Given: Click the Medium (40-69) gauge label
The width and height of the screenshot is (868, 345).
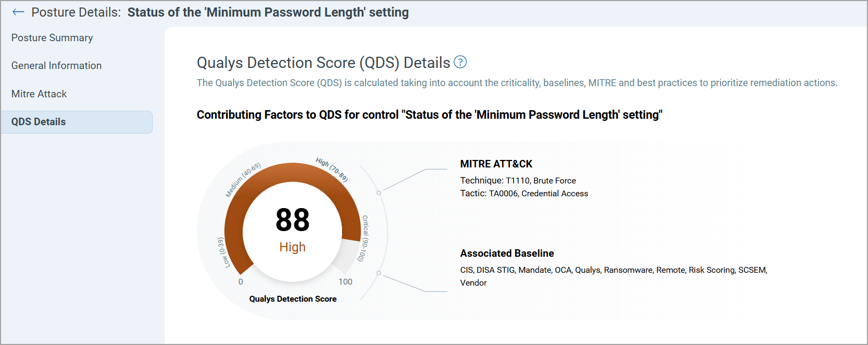Looking at the screenshot, I should 243,180.
